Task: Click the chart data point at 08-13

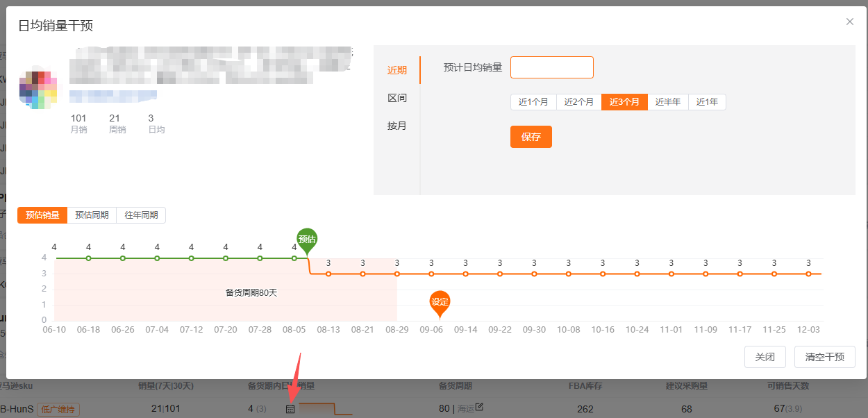Action: point(328,274)
